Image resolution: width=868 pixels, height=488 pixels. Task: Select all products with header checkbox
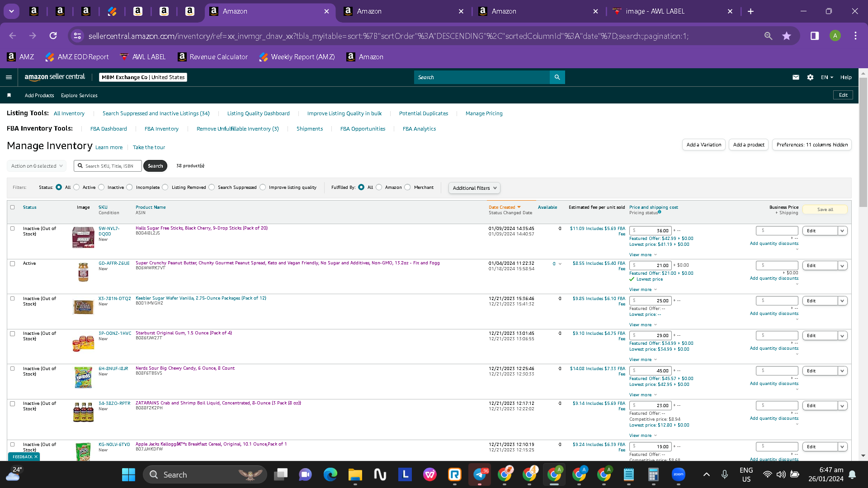click(x=13, y=207)
